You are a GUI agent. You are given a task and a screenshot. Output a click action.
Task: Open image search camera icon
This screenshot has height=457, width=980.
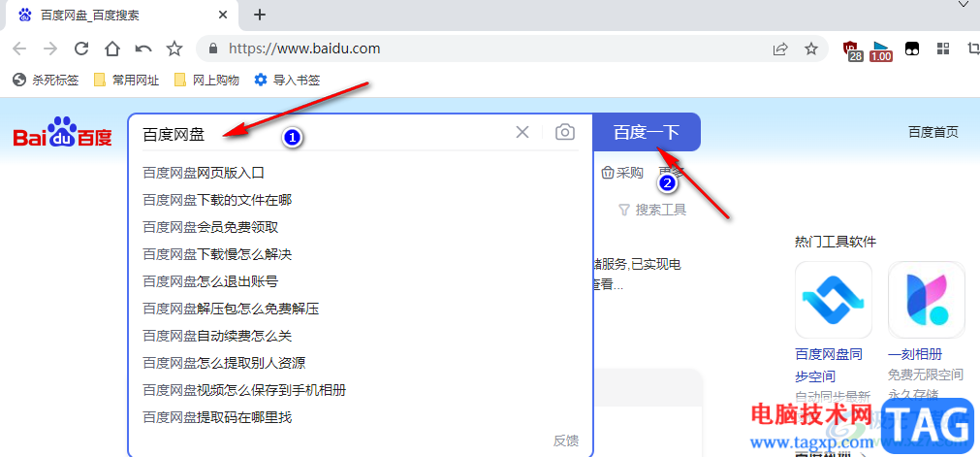pos(565,132)
